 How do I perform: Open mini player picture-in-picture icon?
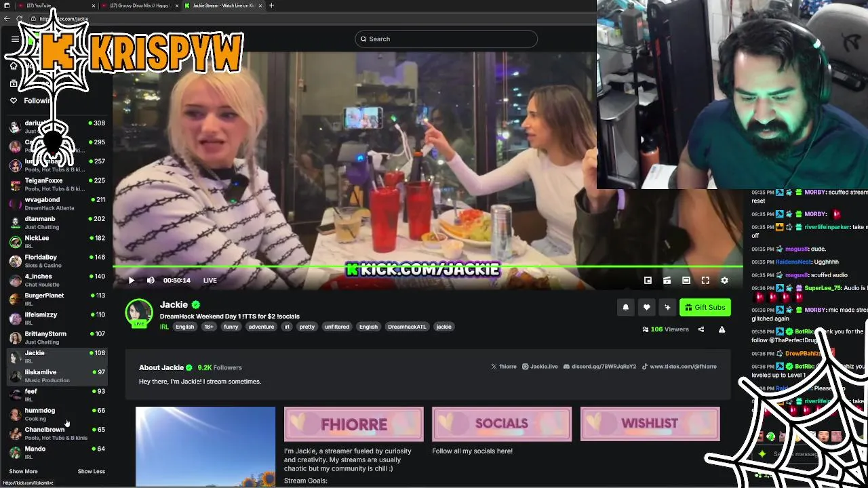[x=648, y=281]
